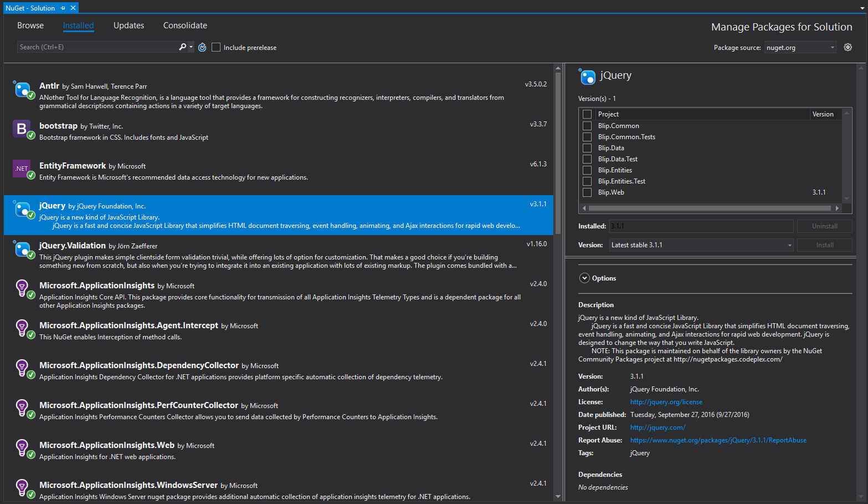Click the Blip.Web version 3.1.1 cell
Viewport: 868px width, 504px height.
click(x=819, y=192)
